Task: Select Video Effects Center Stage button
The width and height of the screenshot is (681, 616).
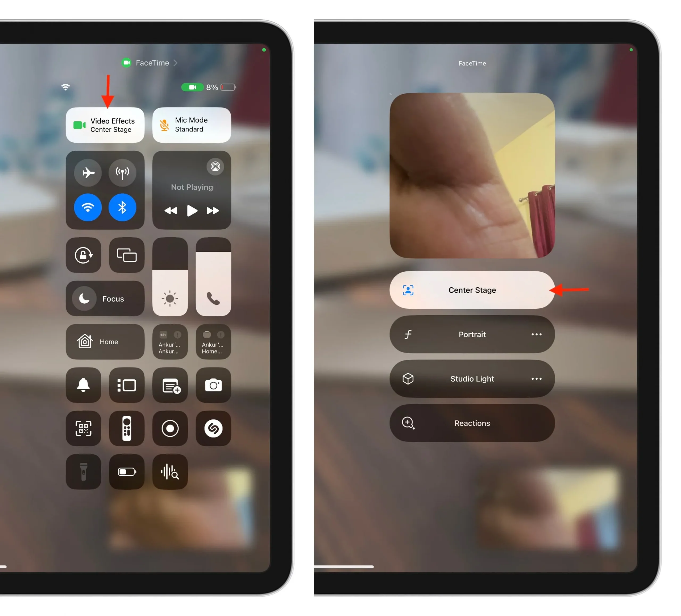Action: 105,125
